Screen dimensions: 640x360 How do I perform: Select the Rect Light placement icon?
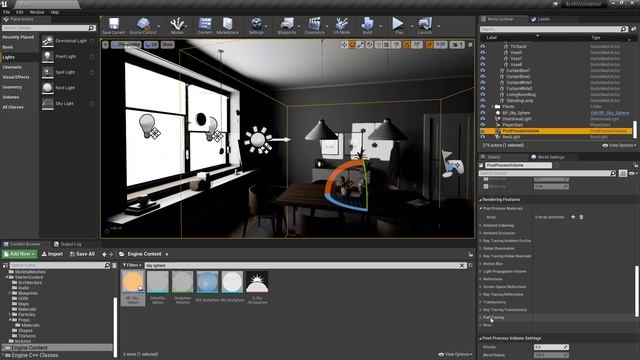(48, 88)
